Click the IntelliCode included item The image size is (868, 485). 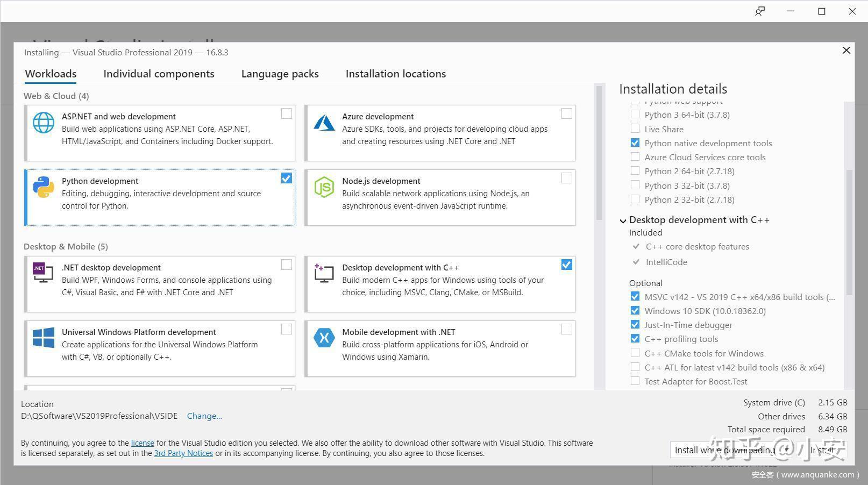(666, 262)
